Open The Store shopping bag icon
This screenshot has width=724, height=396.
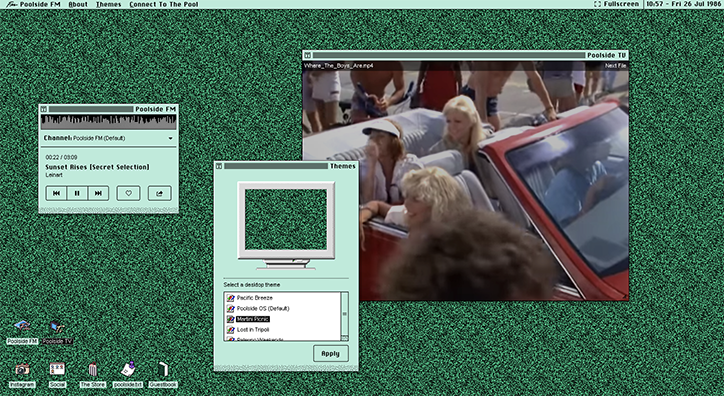point(93,375)
